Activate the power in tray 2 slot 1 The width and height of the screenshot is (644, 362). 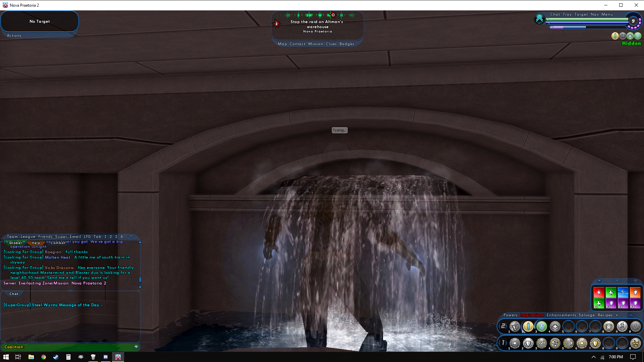[x=515, y=326]
